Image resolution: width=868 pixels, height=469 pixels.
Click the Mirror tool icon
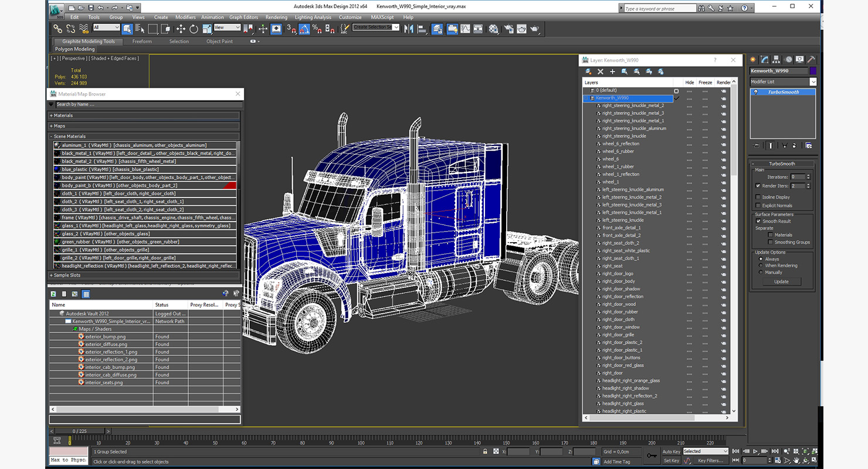point(409,29)
